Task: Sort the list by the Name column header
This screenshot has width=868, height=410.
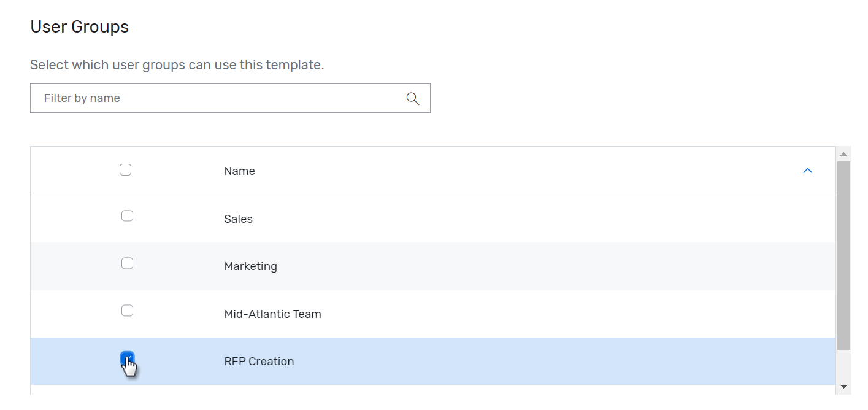Action: point(239,171)
